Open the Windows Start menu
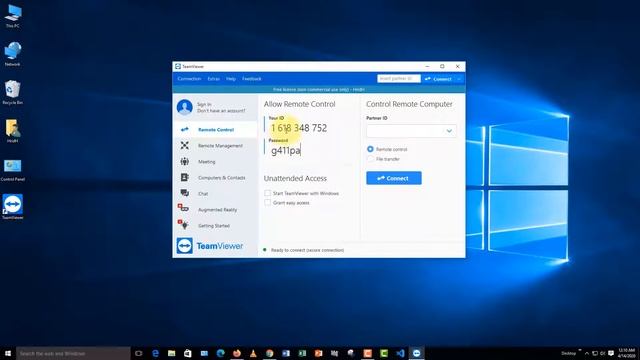This screenshot has width=640, height=360. [8, 353]
